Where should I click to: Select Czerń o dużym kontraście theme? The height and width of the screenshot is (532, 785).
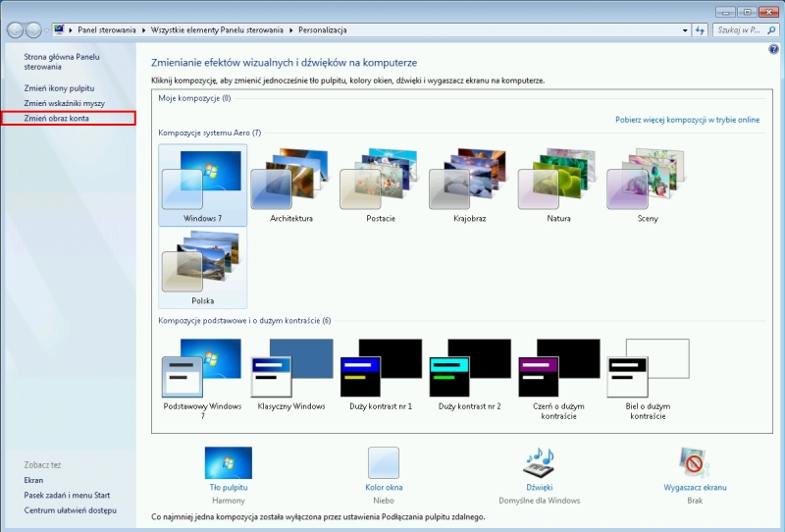(558, 378)
